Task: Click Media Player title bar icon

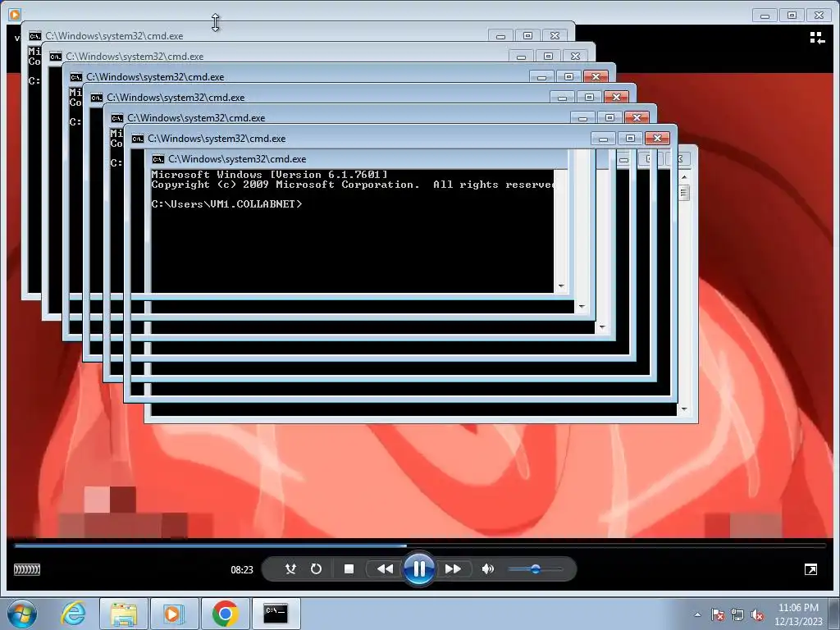Action: point(15,15)
